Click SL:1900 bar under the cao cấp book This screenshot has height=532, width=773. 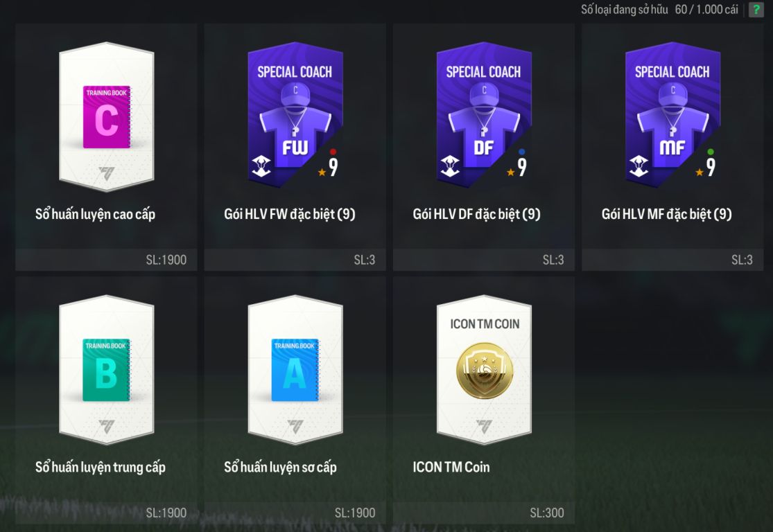[x=106, y=260]
